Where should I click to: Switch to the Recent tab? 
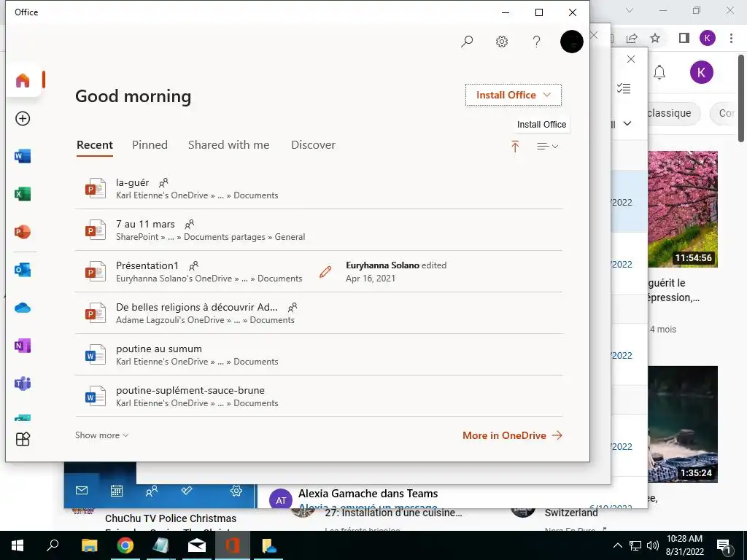[x=95, y=145]
